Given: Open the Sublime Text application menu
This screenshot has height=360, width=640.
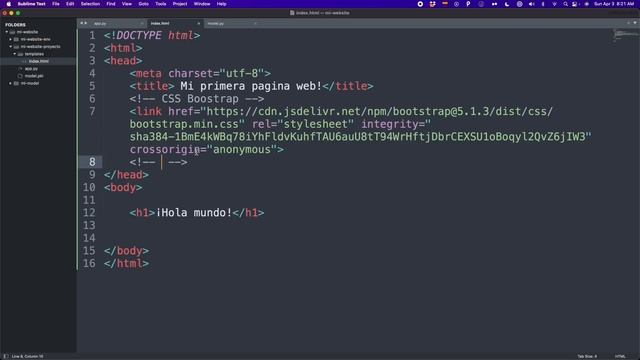Looking at the screenshot, I should pyautogui.click(x=31, y=4).
